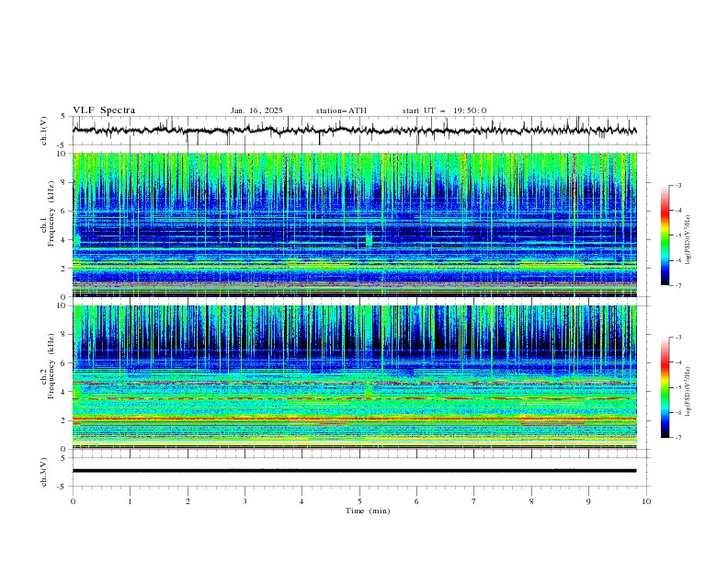Click the "-4" tick on ch.2 colorbar
Viewport: 728px width, 563px height.
677,362
